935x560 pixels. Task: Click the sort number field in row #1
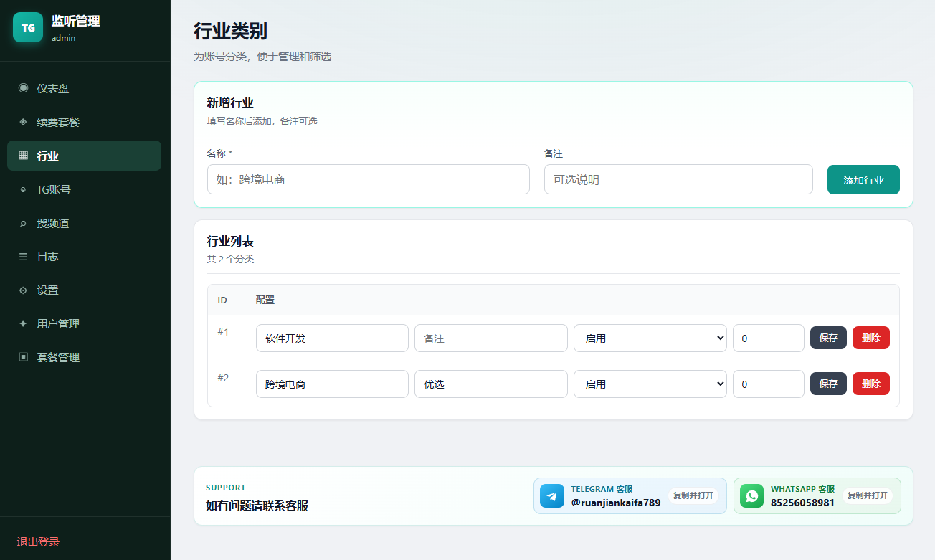(x=769, y=338)
